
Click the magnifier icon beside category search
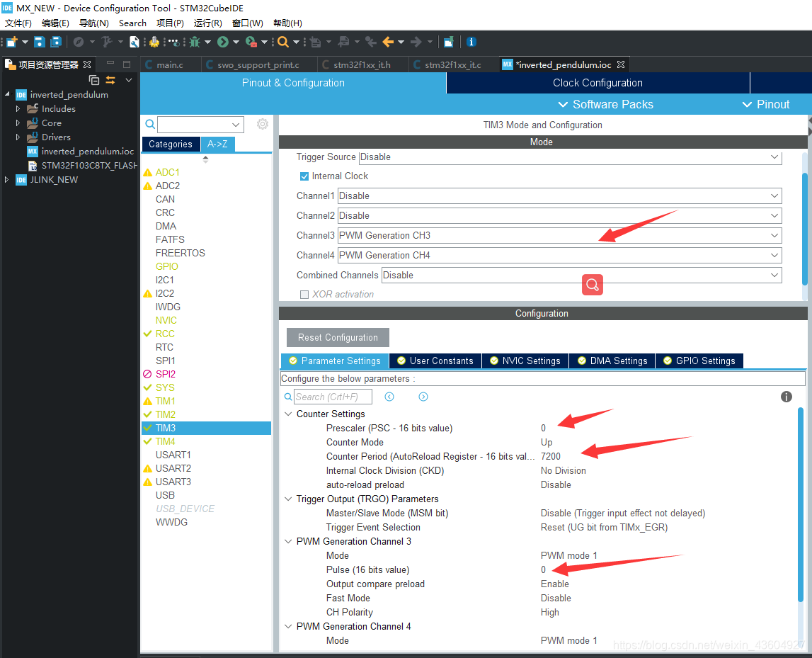150,124
